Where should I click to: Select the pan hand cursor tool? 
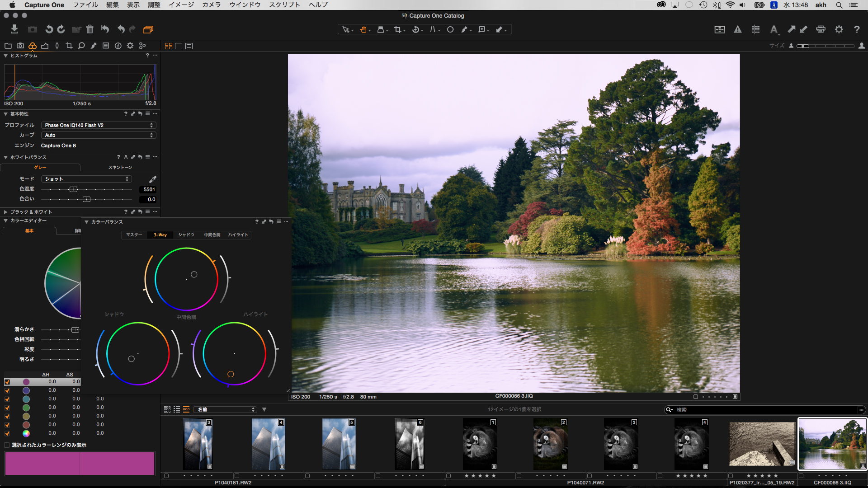coord(363,29)
